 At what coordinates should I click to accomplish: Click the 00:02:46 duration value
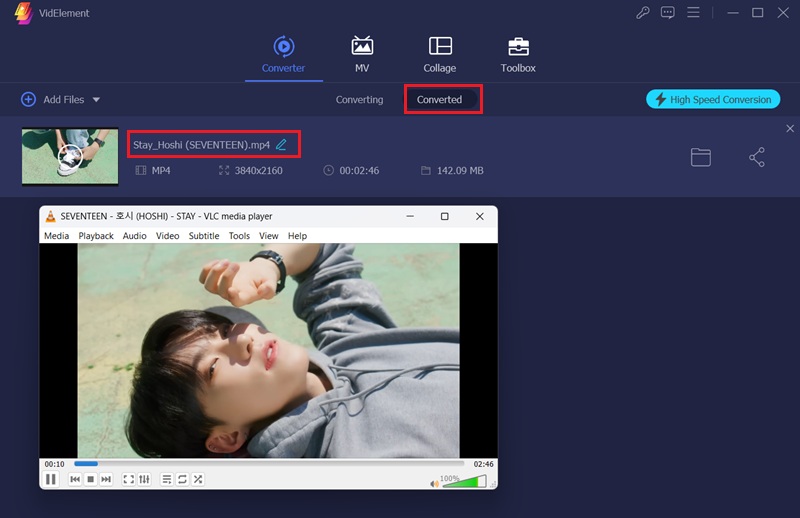(359, 170)
